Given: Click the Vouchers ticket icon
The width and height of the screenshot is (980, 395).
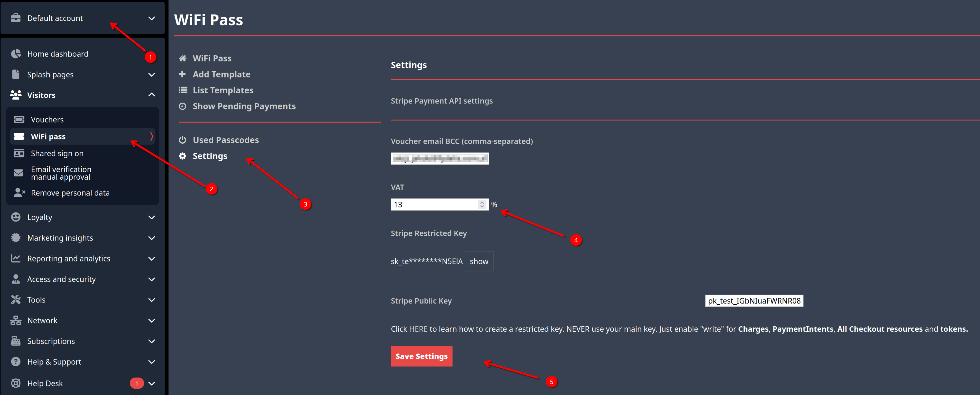Looking at the screenshot, I should click(19, 120).
